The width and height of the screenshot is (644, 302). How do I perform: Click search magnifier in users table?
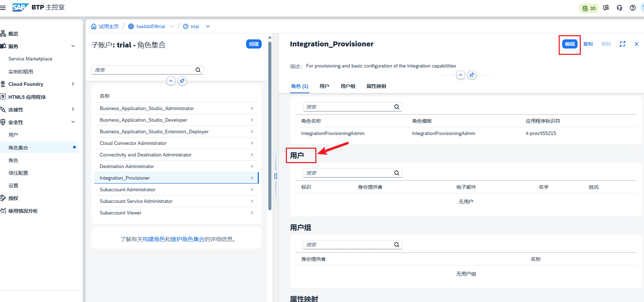pos(397,173)
